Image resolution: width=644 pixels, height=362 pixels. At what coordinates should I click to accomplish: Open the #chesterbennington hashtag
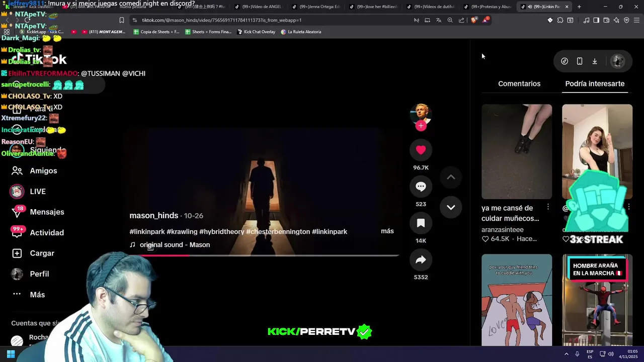(278, 232)
